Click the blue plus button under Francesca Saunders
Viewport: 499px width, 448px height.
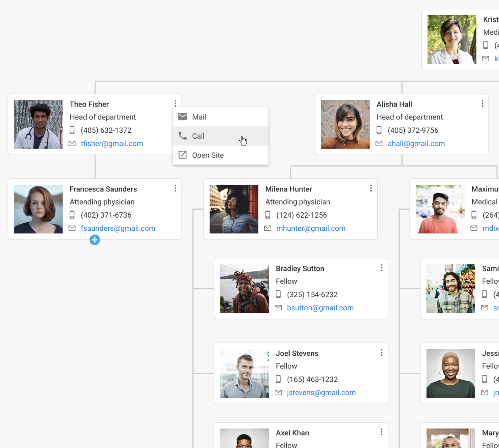[x=95, y=240]
